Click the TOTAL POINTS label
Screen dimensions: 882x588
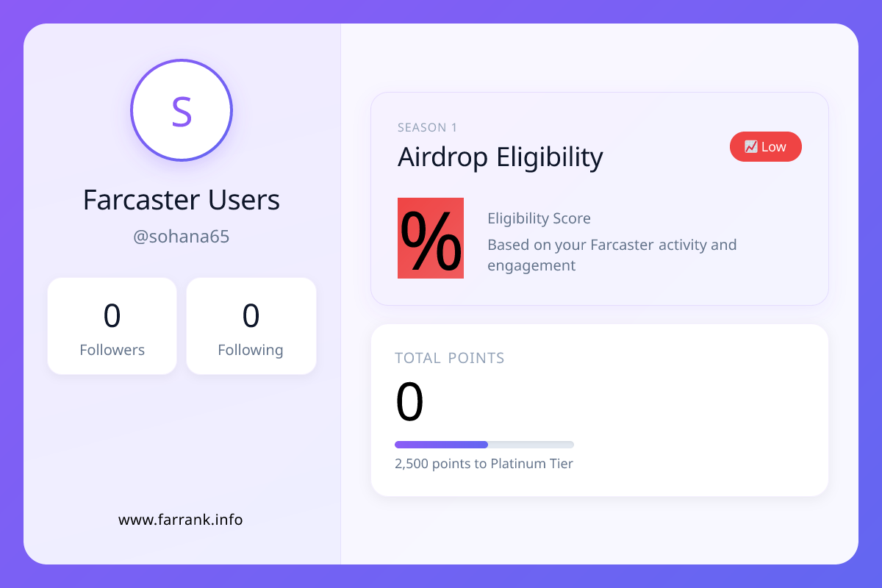coord(450,358)
